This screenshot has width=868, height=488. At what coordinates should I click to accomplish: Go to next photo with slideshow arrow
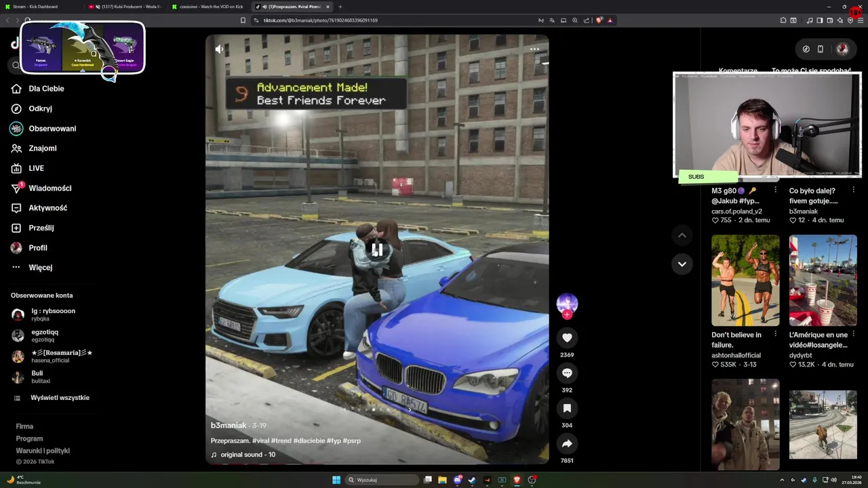409,409
